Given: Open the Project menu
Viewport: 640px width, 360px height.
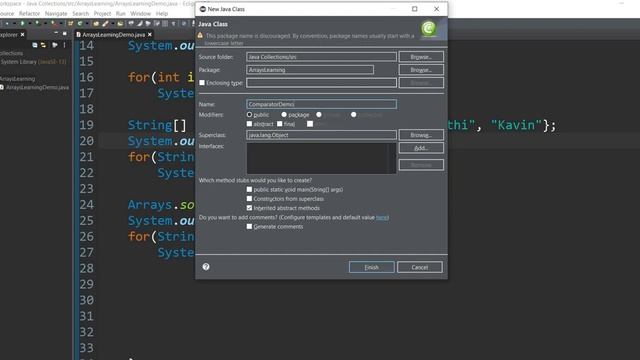Looking at the screenshot, I should (102, 13).
